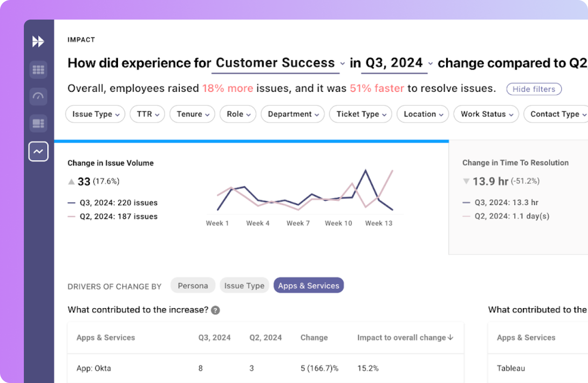
Task: Open the layout panel sidebar icon
Action: point(38,123)
